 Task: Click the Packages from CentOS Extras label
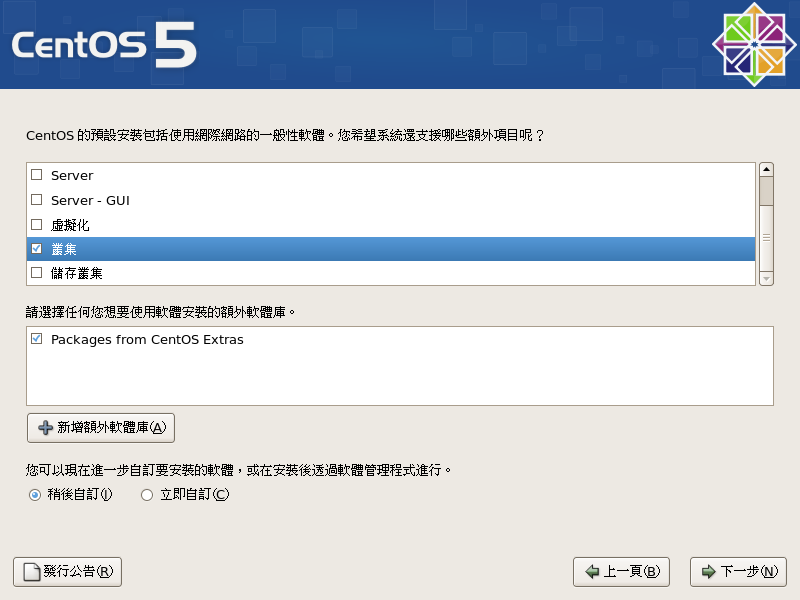click(147, 340)
